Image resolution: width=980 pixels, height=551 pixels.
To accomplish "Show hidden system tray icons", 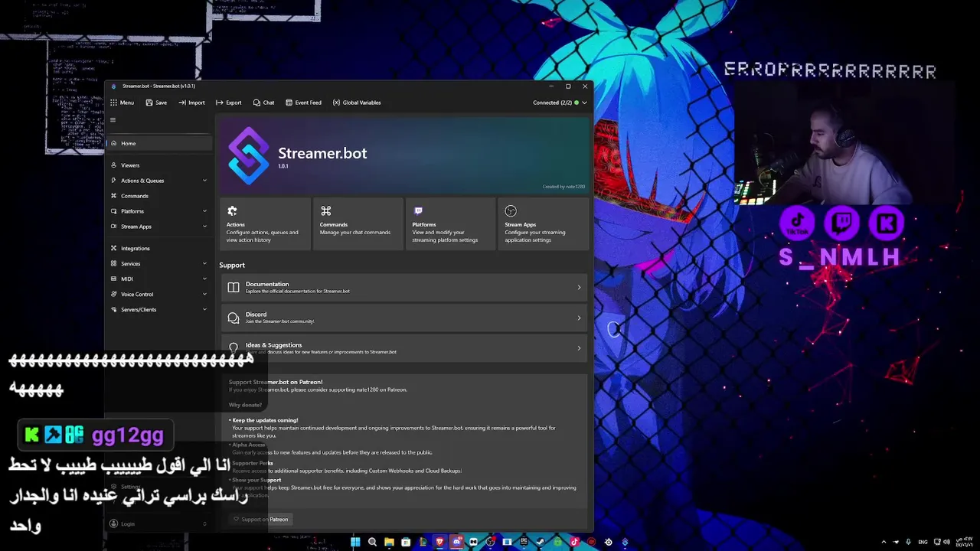I will (x=884, y=542).
